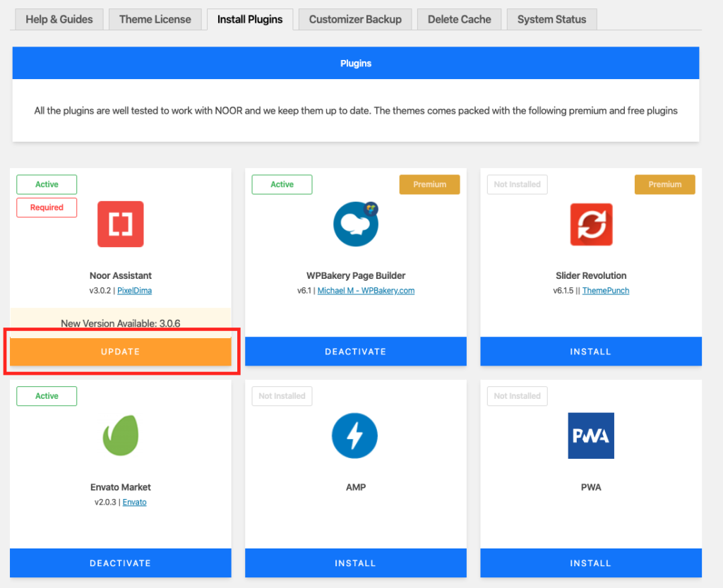This screenshot has width=723, height=588.
Task: Deactivate the Envato Market plugin
Action: pos(120,563)
